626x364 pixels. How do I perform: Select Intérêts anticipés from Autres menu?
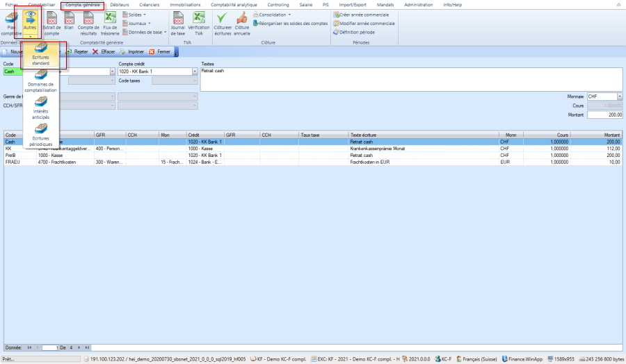40,109
